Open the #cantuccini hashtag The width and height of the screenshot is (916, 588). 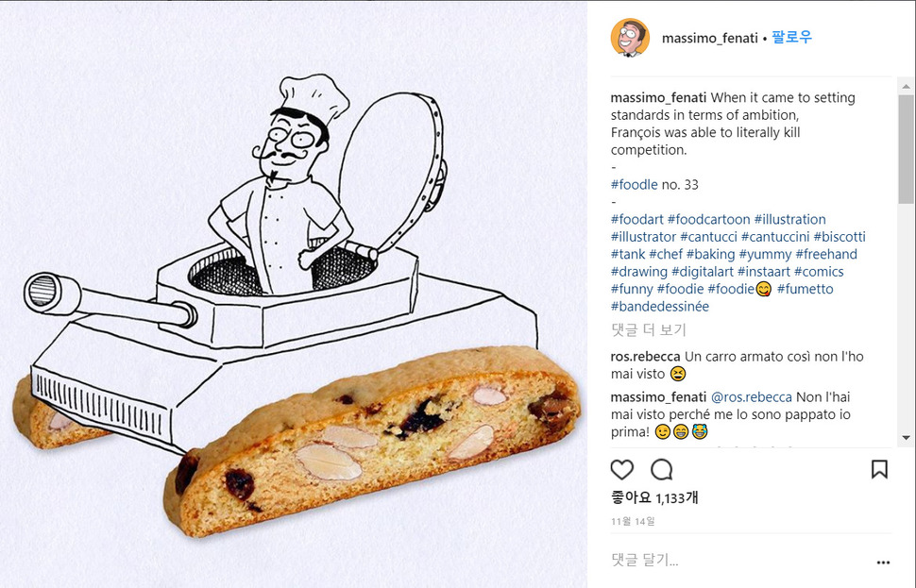pyautogui.click(x=775, y=237)
